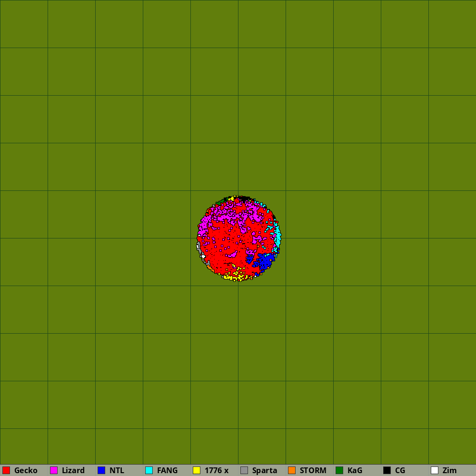Screen dimensions: 476x476
Task: Select the blue NTL legend swatch
Action: (101, 470)
